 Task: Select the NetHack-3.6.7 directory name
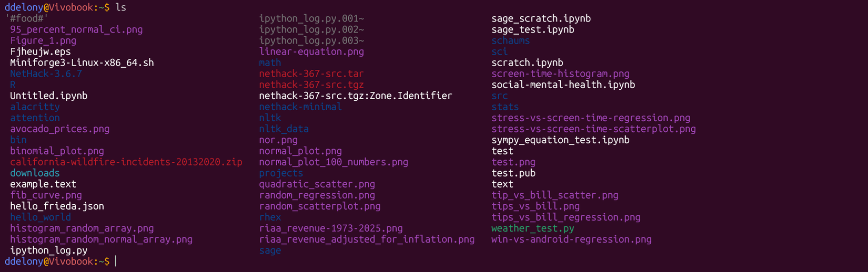coord(46,74)
